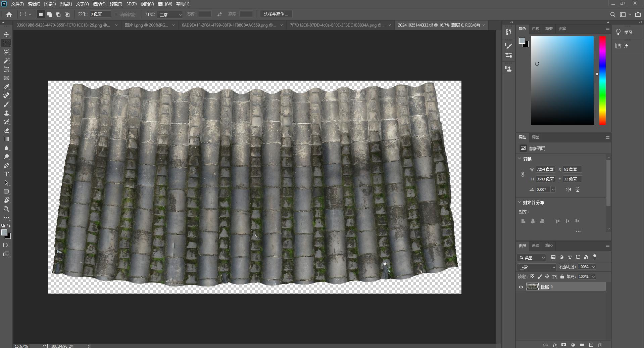Viewport: 644px width, 348px height.
Task: Toggle the lock all padlock icon
Action: point(562,276)
